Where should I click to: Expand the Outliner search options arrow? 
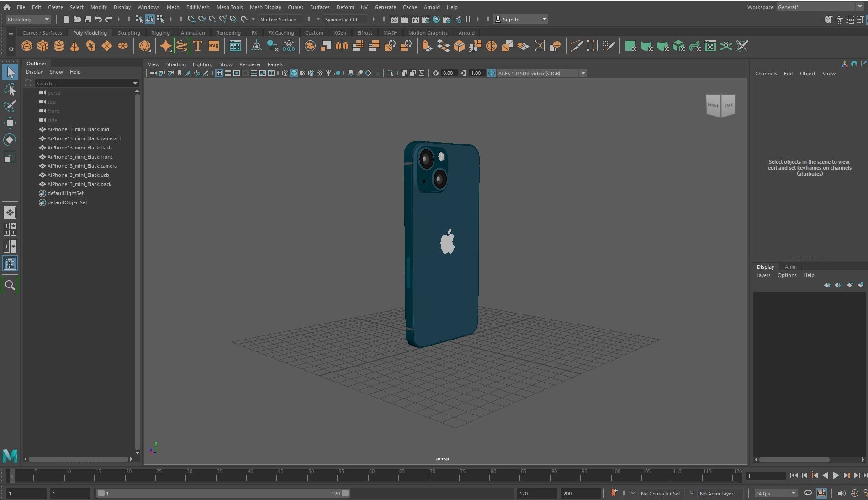coord(135,83)
